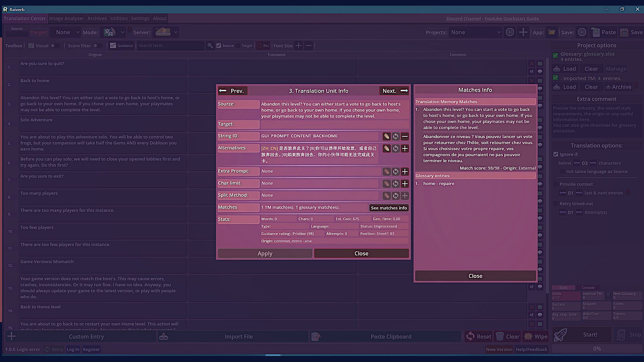Expand the Projects dropdown

coord(476,32)
